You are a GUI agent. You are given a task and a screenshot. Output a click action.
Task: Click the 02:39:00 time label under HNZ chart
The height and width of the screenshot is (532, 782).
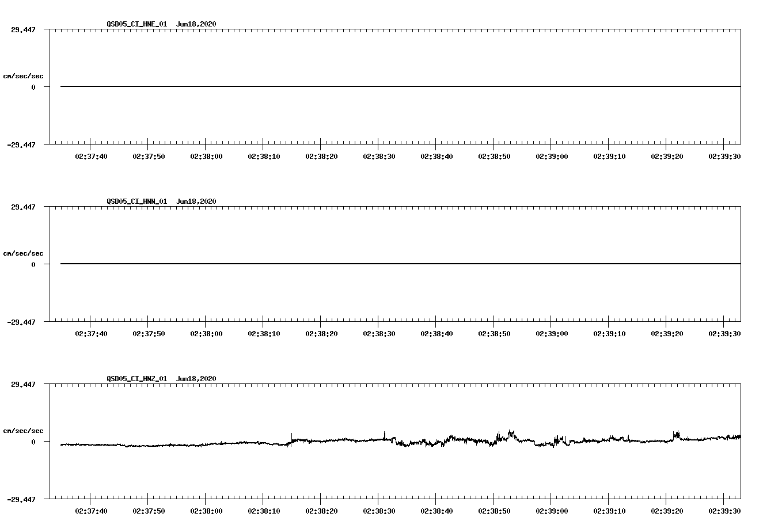coord(552,511)
